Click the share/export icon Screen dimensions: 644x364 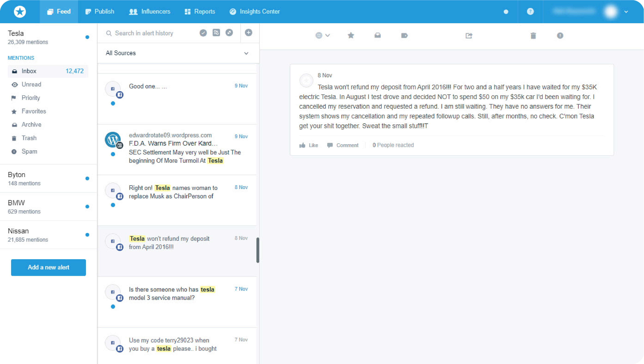point(469,35)
